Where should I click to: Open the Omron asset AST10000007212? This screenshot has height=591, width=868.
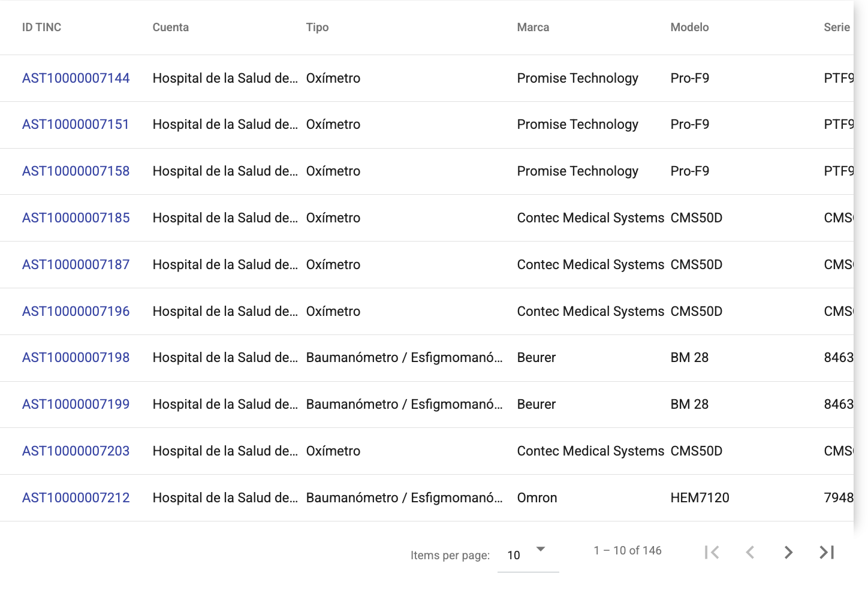click(76, 497)
